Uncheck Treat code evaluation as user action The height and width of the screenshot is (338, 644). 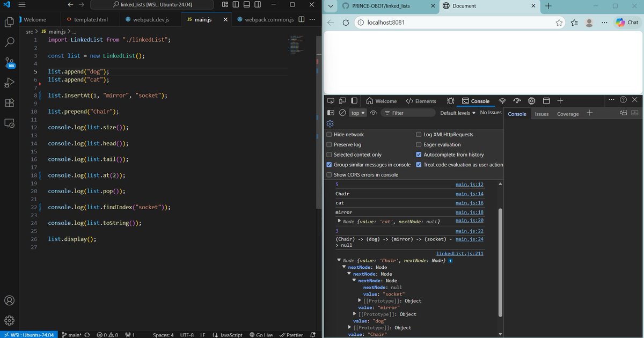(x=419, y=165)
